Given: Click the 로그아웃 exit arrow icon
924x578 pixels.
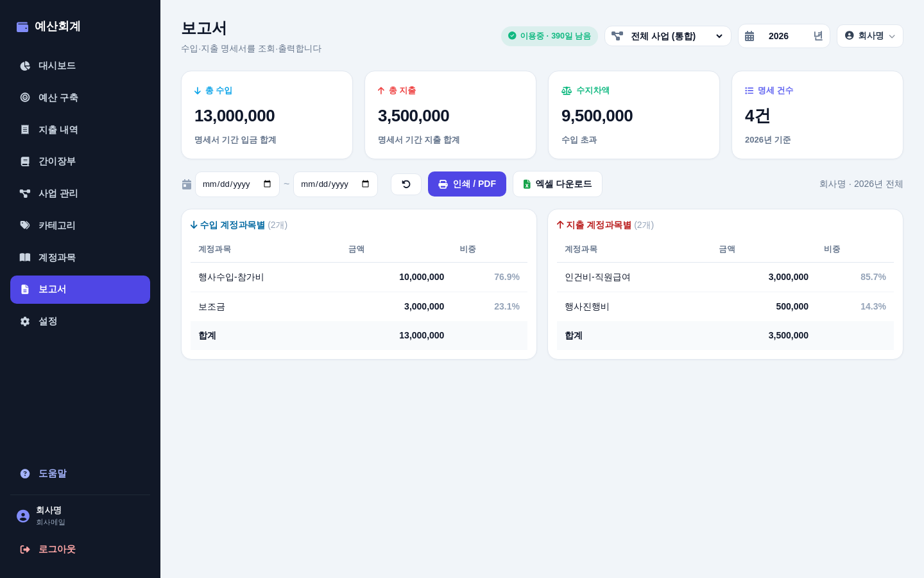Looking at the screenshot, I should (x=25, y=549).
